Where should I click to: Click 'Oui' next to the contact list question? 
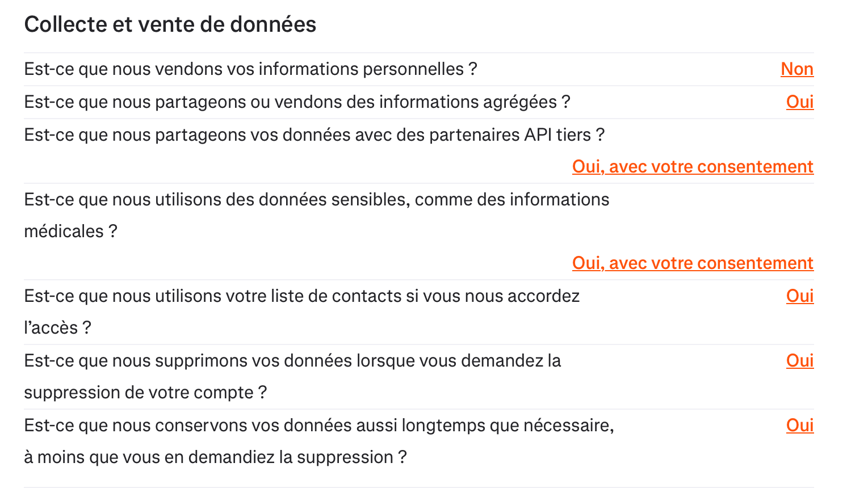pos(799,296)
